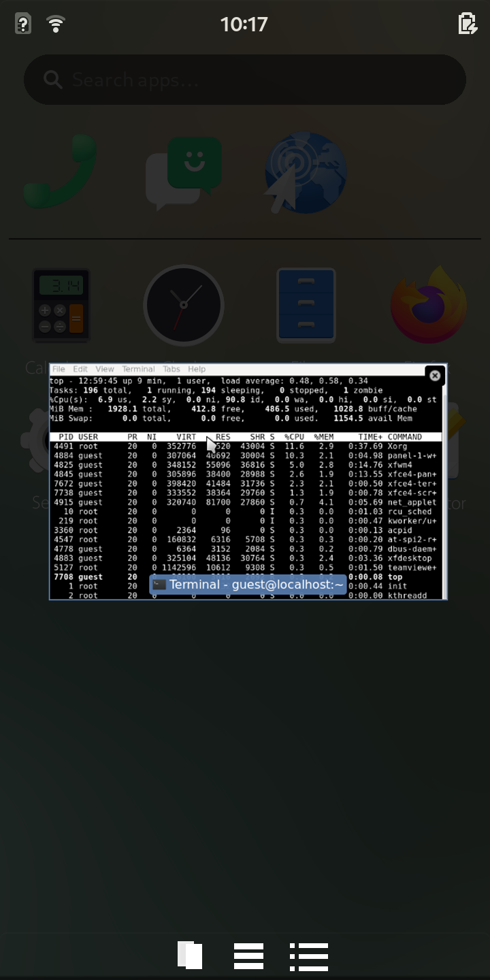Click the kthreadd process entry
The image size is (490, 980).
[x=246, y=595]
